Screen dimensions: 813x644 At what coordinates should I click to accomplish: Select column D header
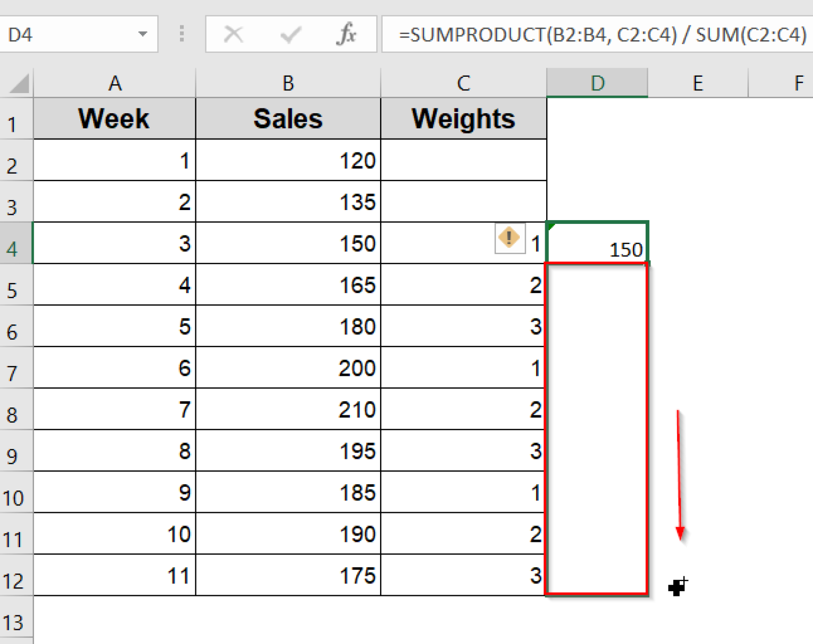597,83
